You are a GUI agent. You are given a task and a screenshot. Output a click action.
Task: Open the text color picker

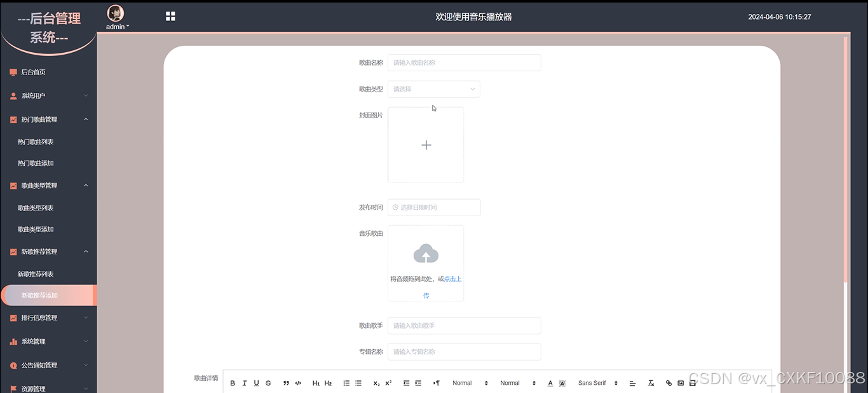pyautogui.click(x=550, y=383)
